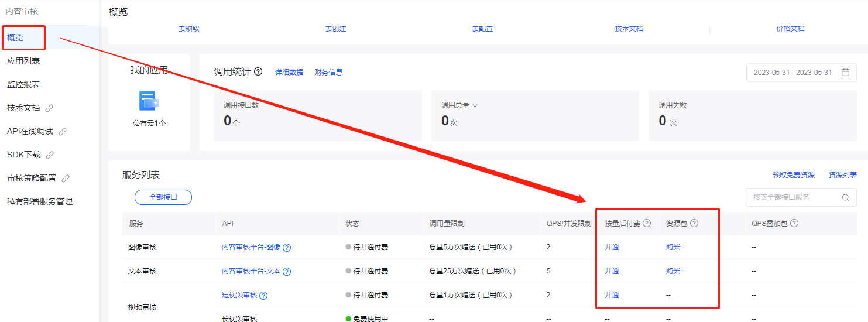
Task: Click the help icon next to 调用统计
Action: [258, 71]
